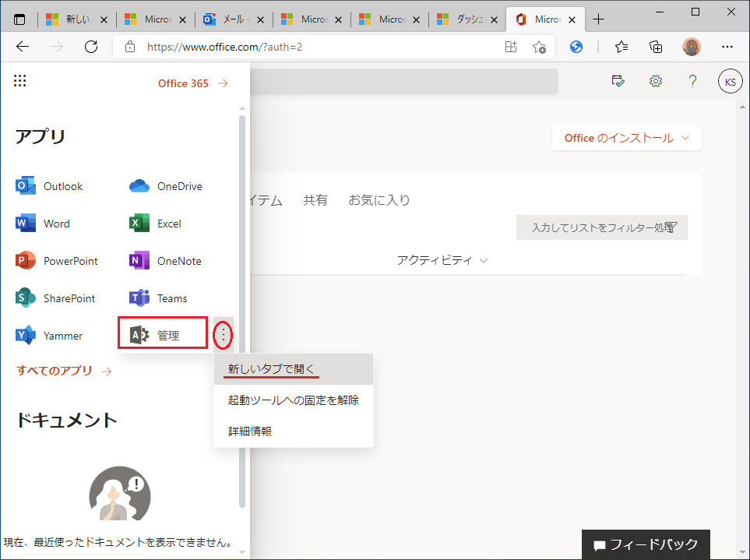
Task: Open a new browser tab
Action: (598, 19)
